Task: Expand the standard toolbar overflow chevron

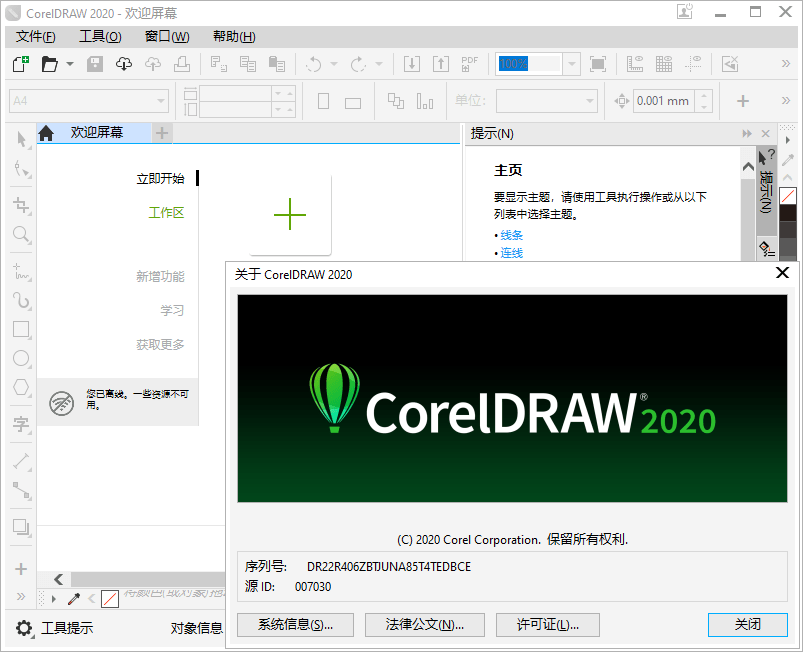Action: [x=786, y=64]
